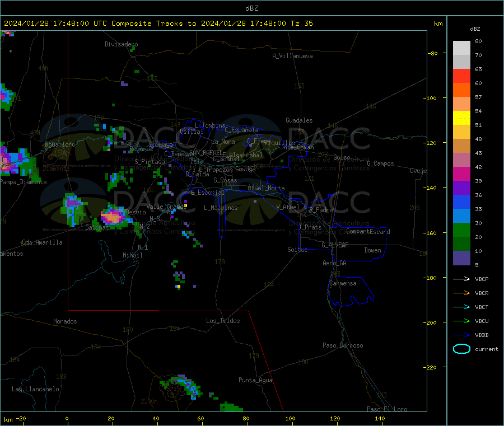Click the Pampa_Diamante map label

tap(24, 182)
